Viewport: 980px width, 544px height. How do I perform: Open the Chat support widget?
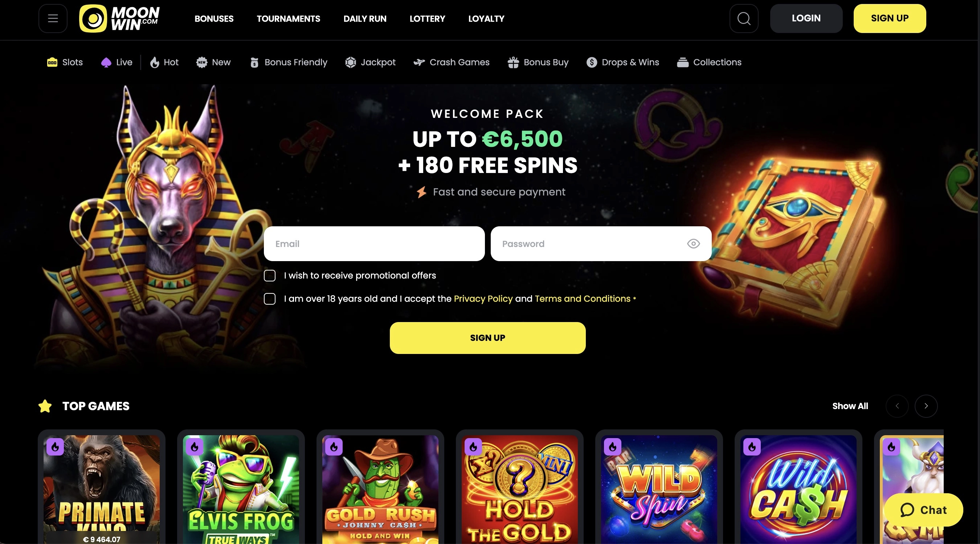coord(923,510)
